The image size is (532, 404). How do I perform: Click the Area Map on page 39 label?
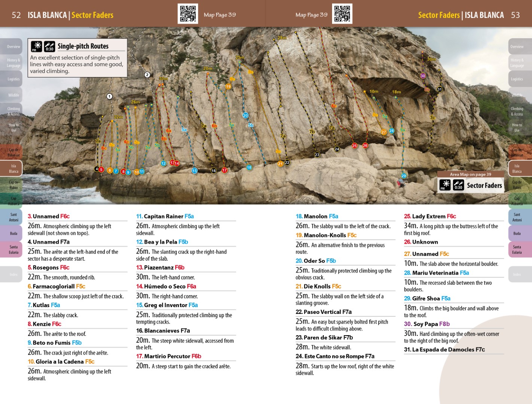[x=471, y=174]
